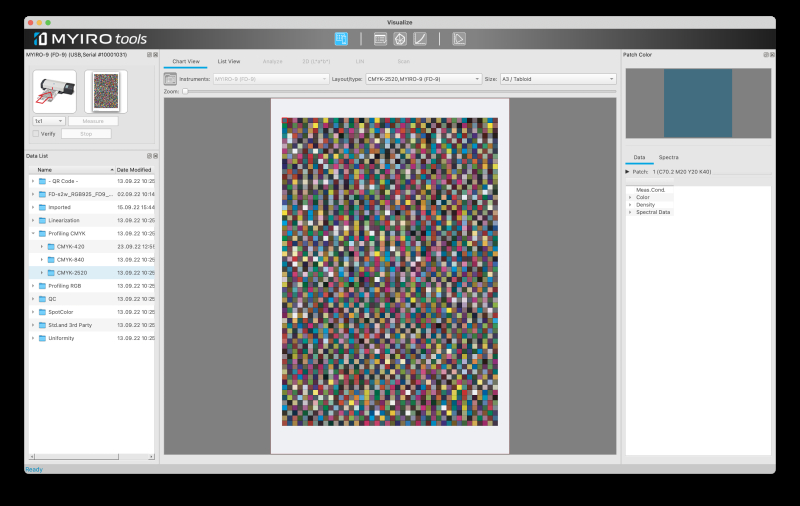Open the Size A3 / Tabloid dropdown
This screenshot has height=506, width=800.
(x=558, y=79)
